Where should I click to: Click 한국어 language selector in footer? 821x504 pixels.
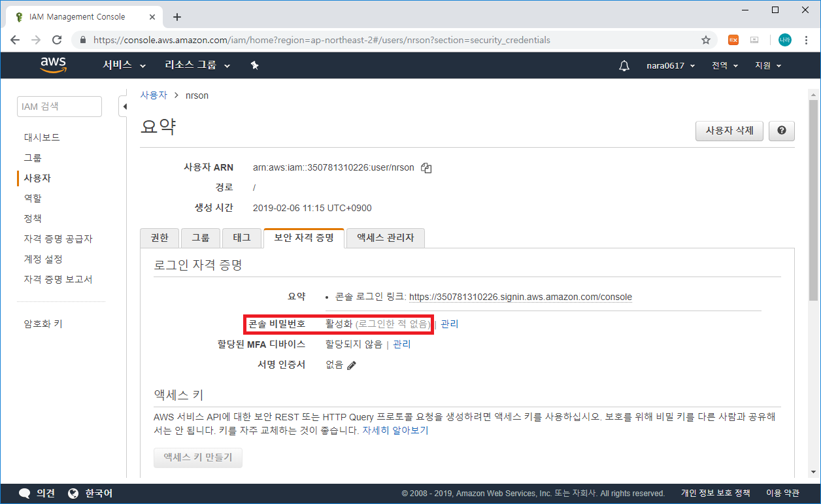point(99,494)
